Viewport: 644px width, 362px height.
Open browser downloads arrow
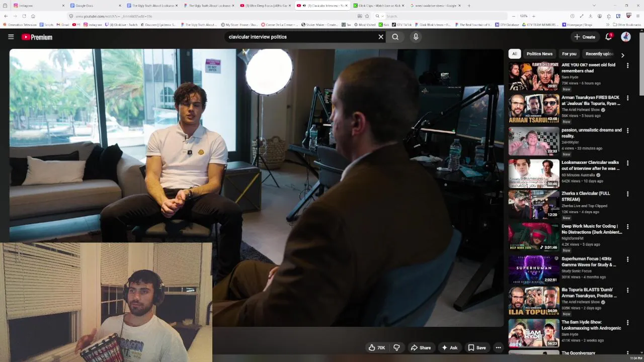[x=590, y=16]
